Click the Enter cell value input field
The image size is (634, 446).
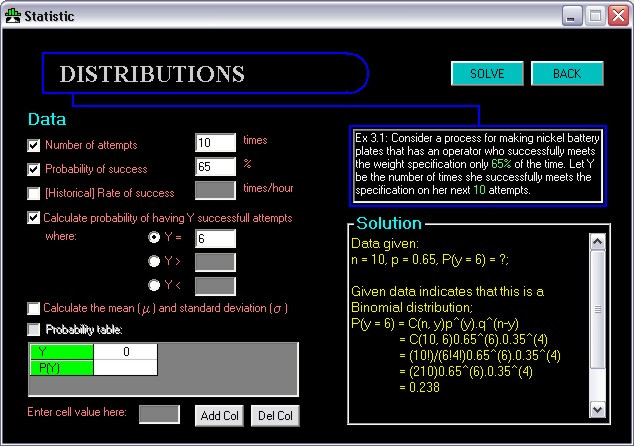tap(159, 414)
